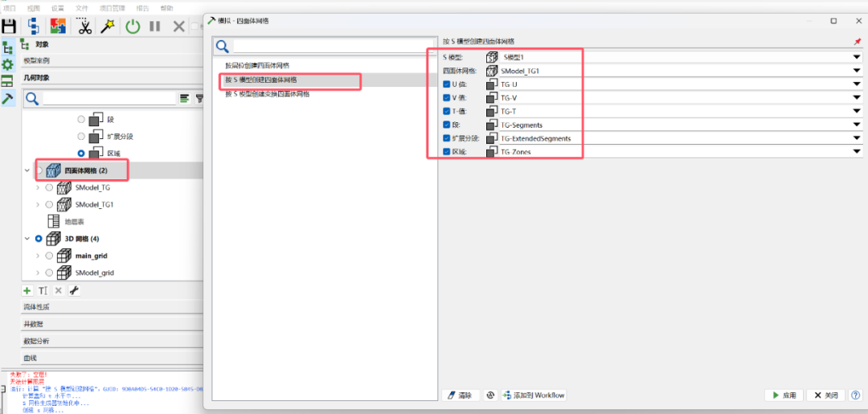Screen dimensions: 868x414
Task: Click the colorful puzzle pieces icon
Action: pyautogui.click(x=58, y=26)
